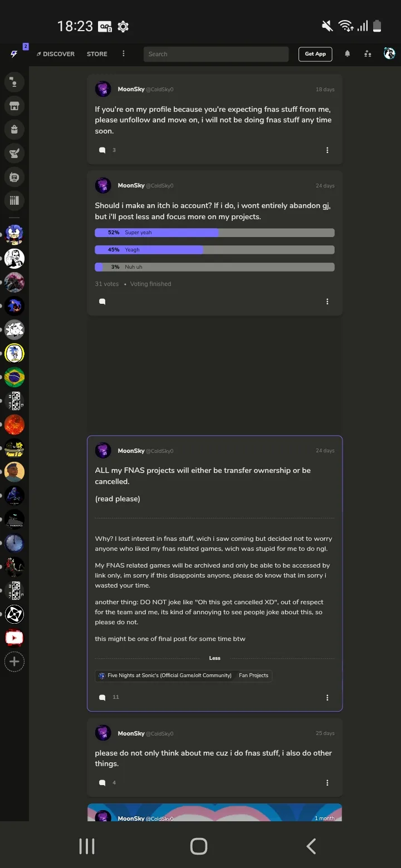
Task: Open the store icon in left sidebar
Action: pyautogui.click(x=14, y=106)
